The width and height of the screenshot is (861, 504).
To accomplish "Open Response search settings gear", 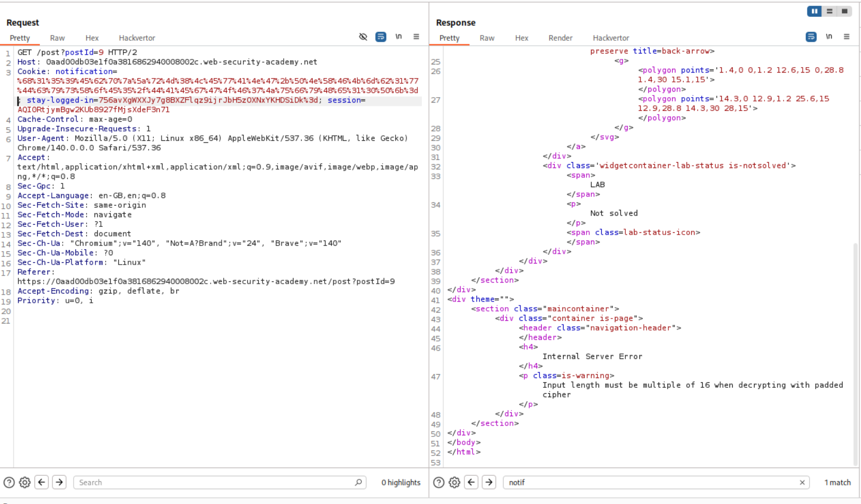I will coord(454,482).
